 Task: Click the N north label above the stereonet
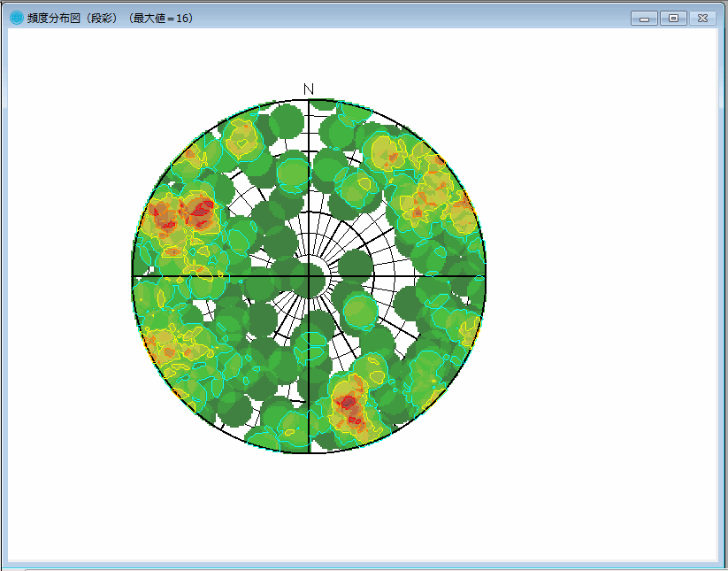coord(309,89)
